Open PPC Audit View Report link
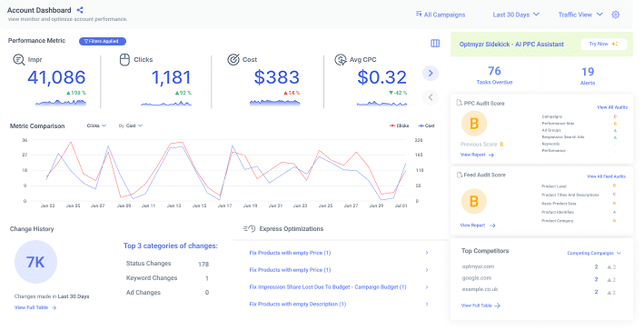Viewport: 644px width, 331px height. [477, 155]
